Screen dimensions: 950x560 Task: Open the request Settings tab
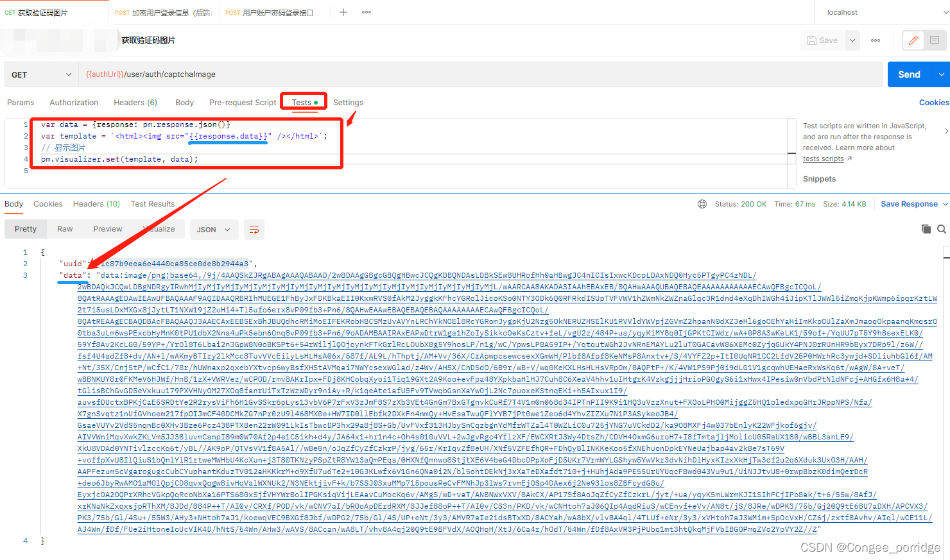348,103
